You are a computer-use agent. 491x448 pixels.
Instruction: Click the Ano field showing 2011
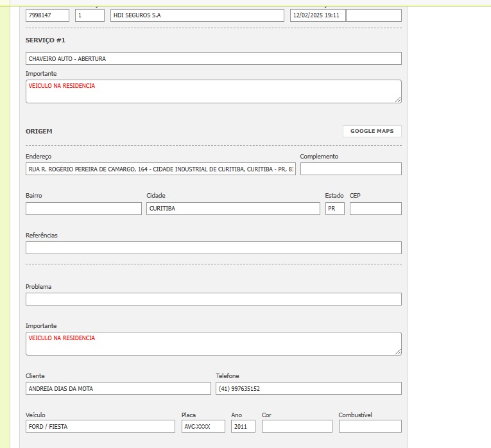243,426
